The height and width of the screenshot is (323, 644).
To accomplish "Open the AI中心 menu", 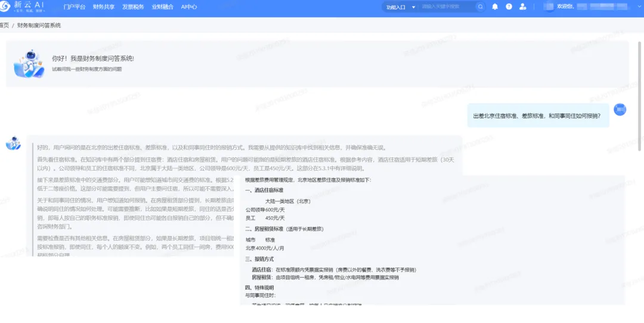I will [189, 7].
